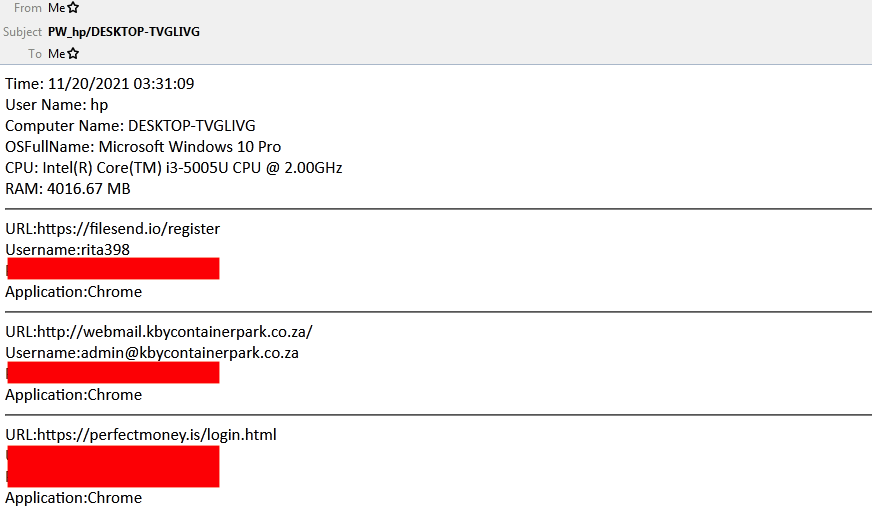
Task: Click the star icon next to From Me
Action: pos(73,8)
